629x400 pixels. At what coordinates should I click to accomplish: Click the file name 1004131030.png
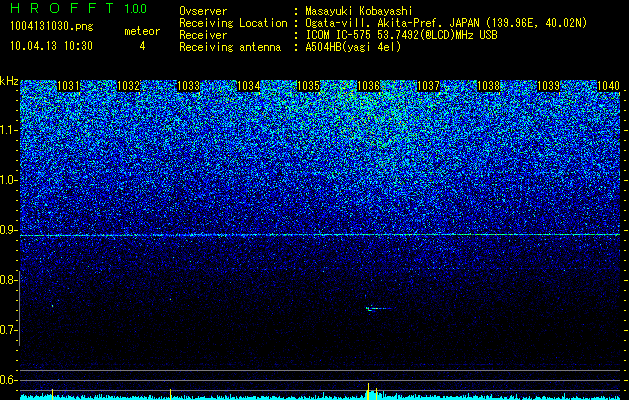(x=52, y=26)
